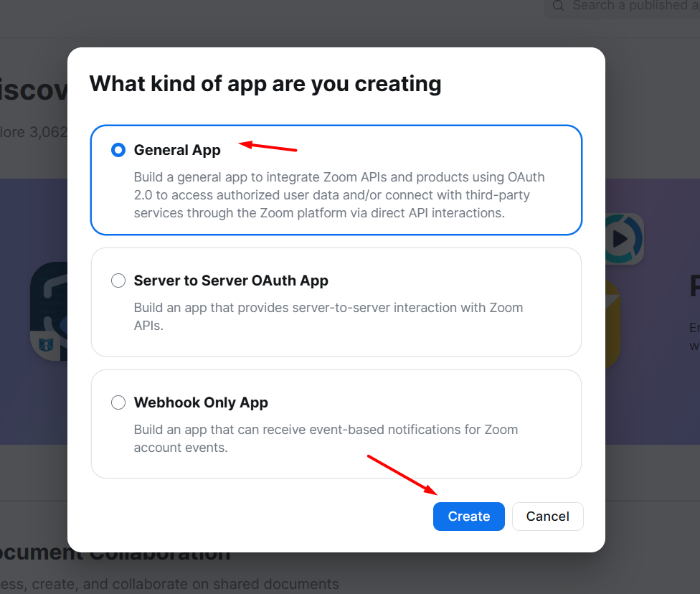Click the 'What kind of app' dialog heading
The width and height of the screenshot is (700, 594).
(x=265, y=83)
